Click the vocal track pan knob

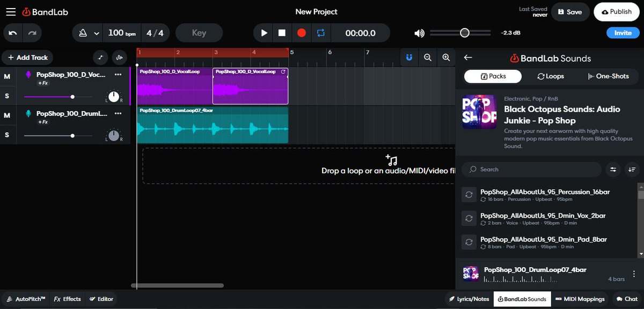[x=114, y=97]
